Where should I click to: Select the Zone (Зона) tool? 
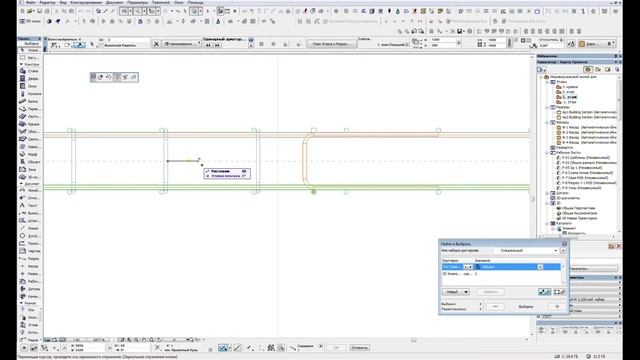(x=29, y=169)
